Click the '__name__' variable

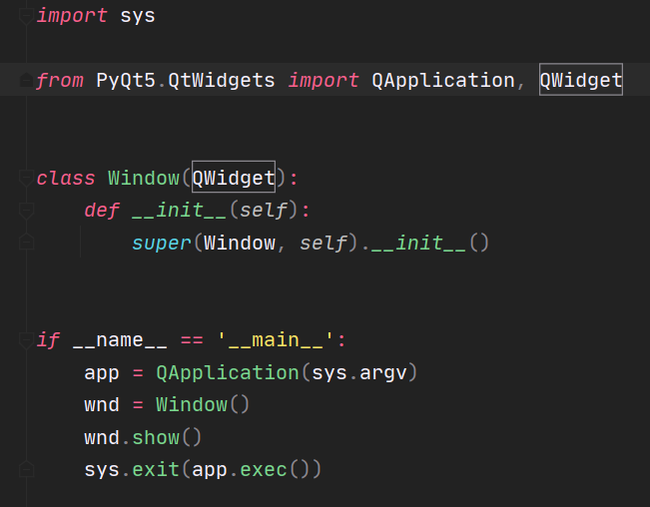[x=120, y=341]
